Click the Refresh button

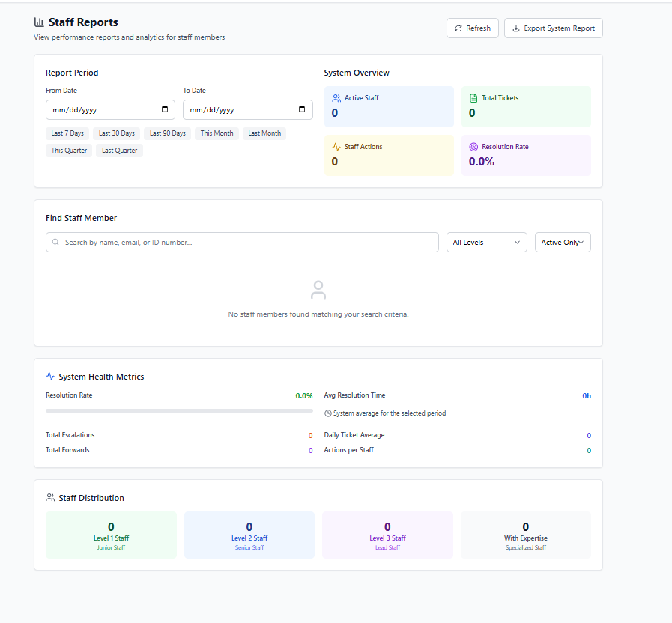473,28
